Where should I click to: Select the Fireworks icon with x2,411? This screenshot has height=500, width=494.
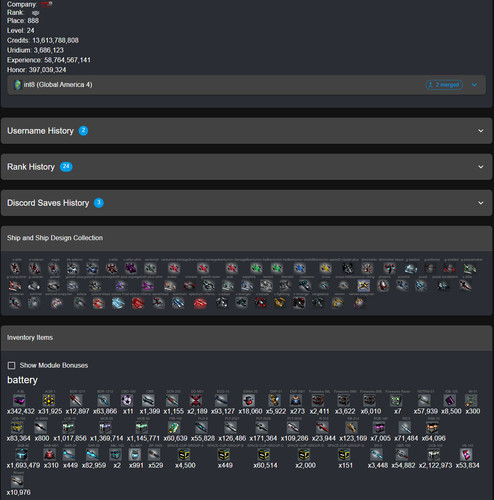point(318,400)
